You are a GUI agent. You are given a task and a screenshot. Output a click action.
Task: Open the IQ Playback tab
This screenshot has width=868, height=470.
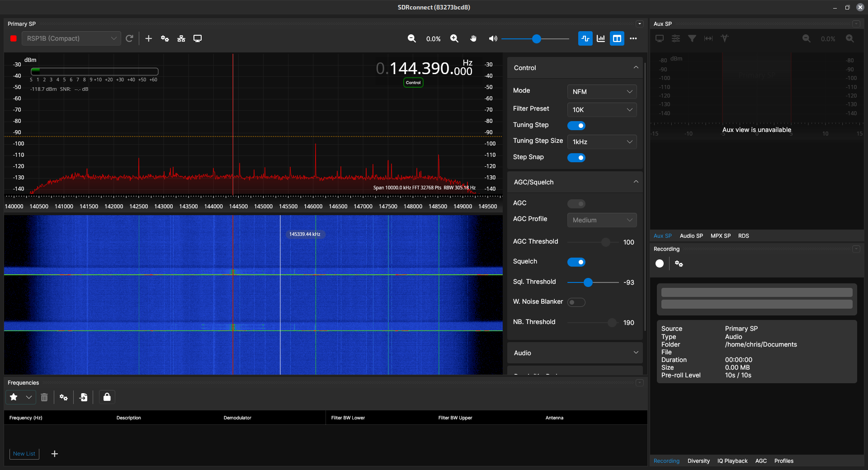[732, 461]
